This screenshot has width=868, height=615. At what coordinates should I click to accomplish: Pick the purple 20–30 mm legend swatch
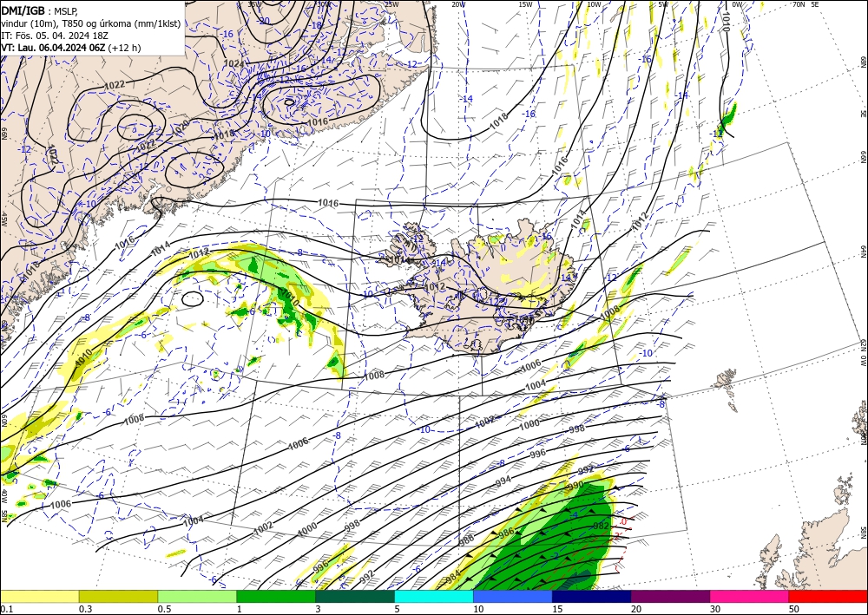tap(670, 596)
